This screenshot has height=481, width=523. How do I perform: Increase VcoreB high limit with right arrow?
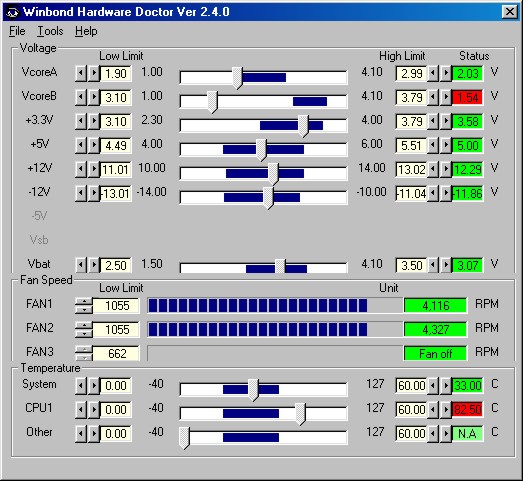tap(446, 97)
